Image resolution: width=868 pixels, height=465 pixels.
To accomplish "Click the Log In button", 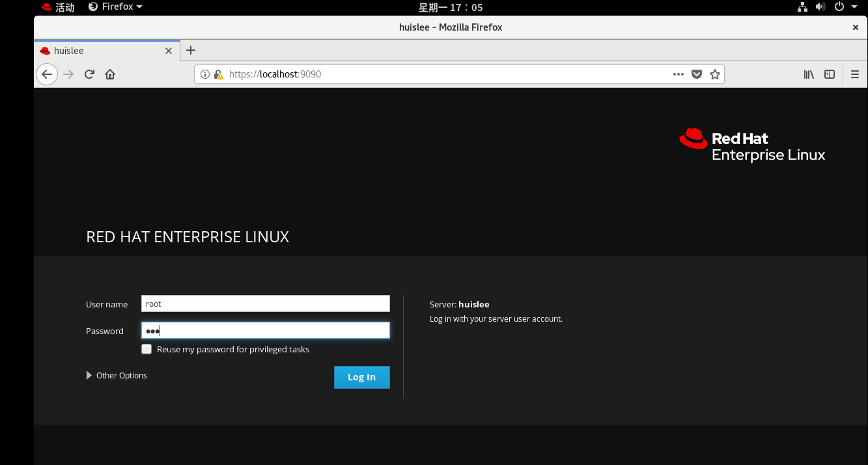I will [362, 377].
